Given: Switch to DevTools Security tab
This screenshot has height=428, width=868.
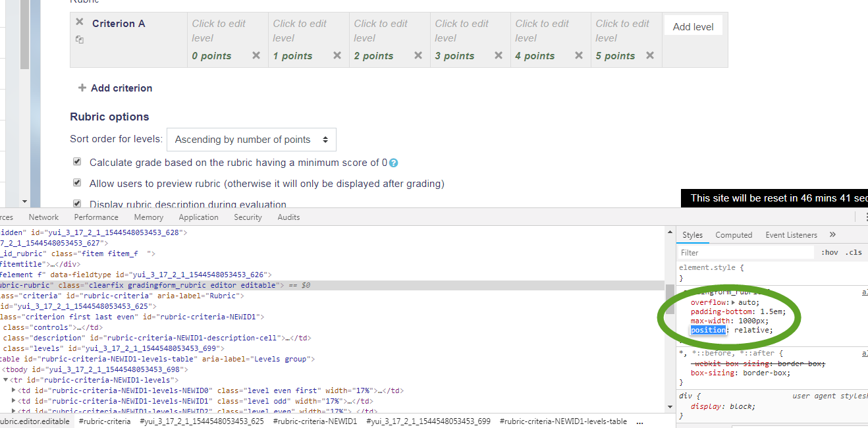Looking at the screenshot, I should pyautogui.click(x=248, y=217).
